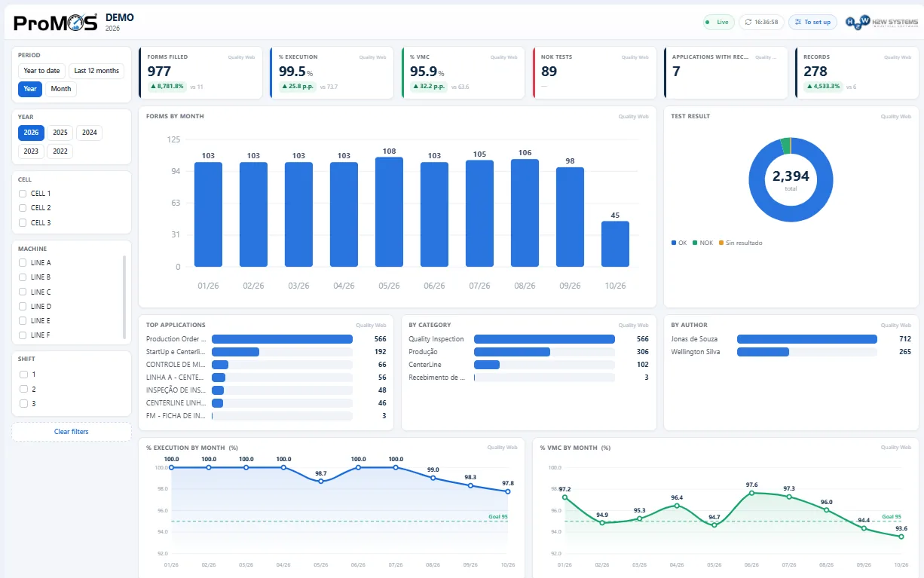Check the LINE F checkbox
This screenshot has width=924, height=578.
23,335
